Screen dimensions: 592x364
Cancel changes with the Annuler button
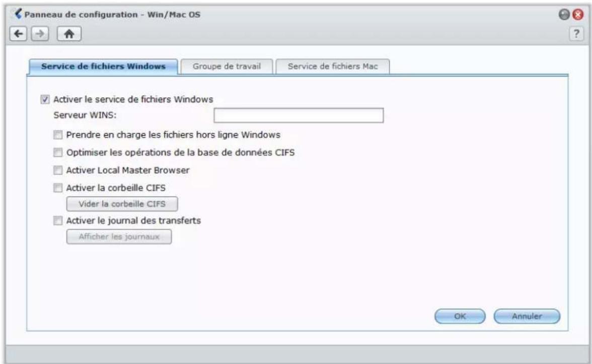click(x=527, y=316)
